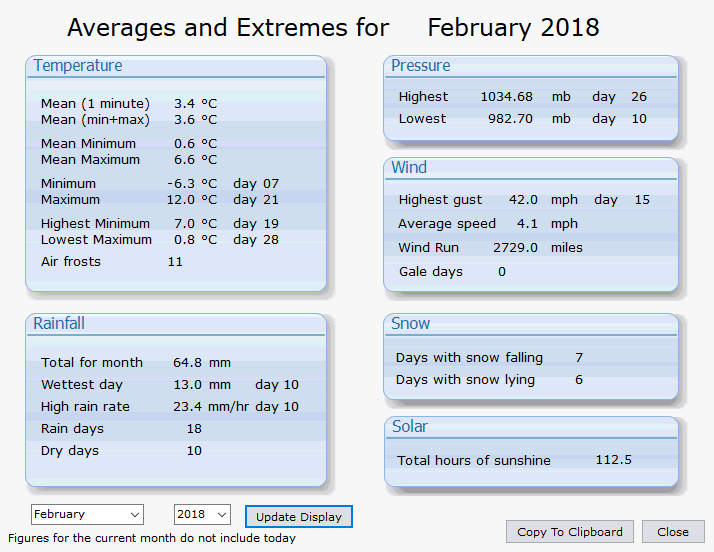Click the Update Display button
This screenshot has width=714, height=552.
[299, 517]
